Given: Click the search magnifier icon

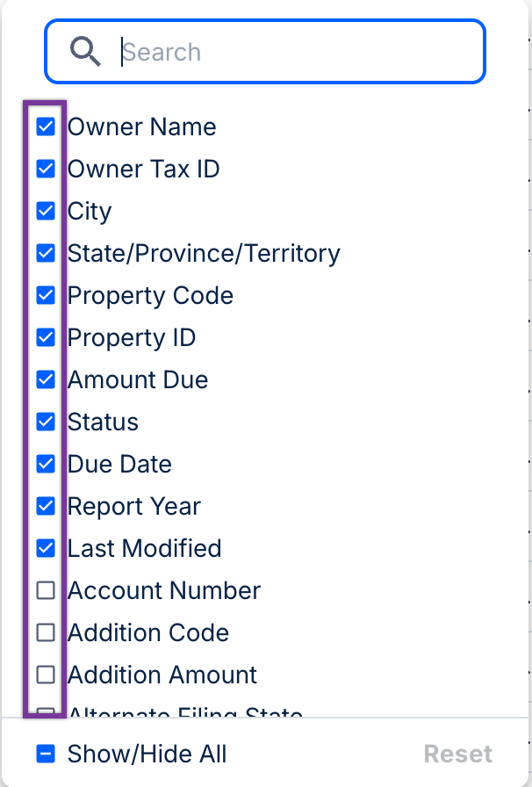Looking at the screenshot, I should [x=86, y=53].
